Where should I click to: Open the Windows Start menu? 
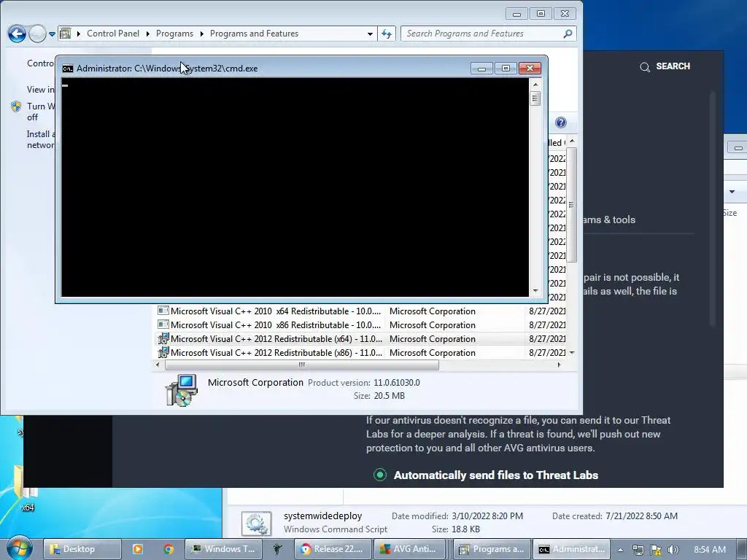coord(19,549)
